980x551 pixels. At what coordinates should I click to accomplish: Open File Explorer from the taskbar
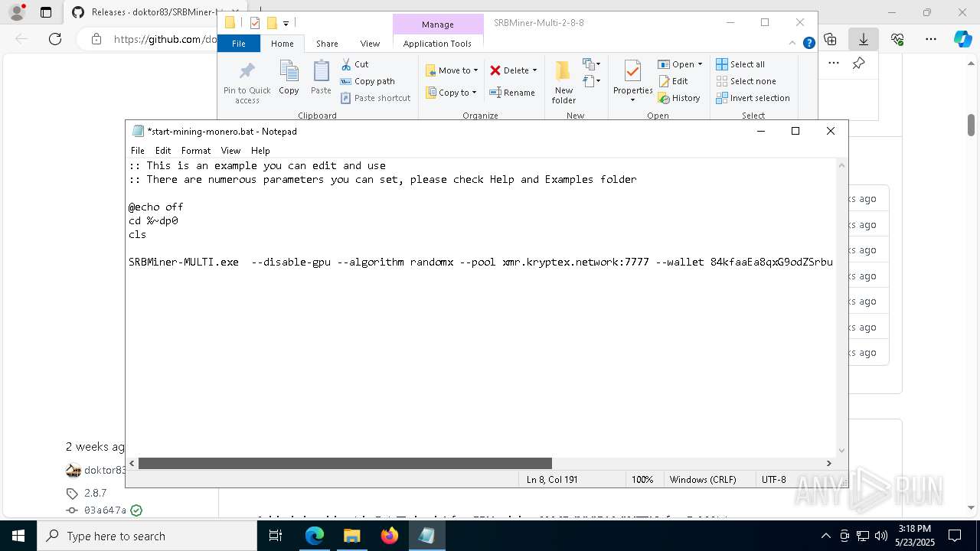coord(352,536)
